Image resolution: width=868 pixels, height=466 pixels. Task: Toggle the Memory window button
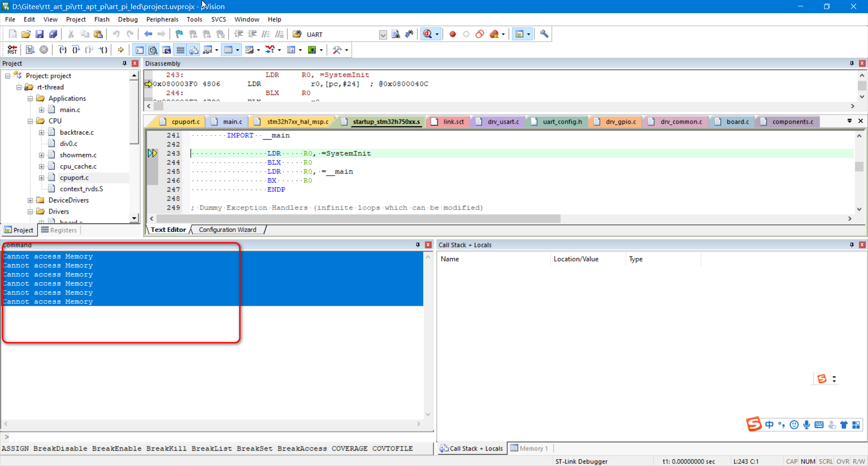(x=228, y=50)
